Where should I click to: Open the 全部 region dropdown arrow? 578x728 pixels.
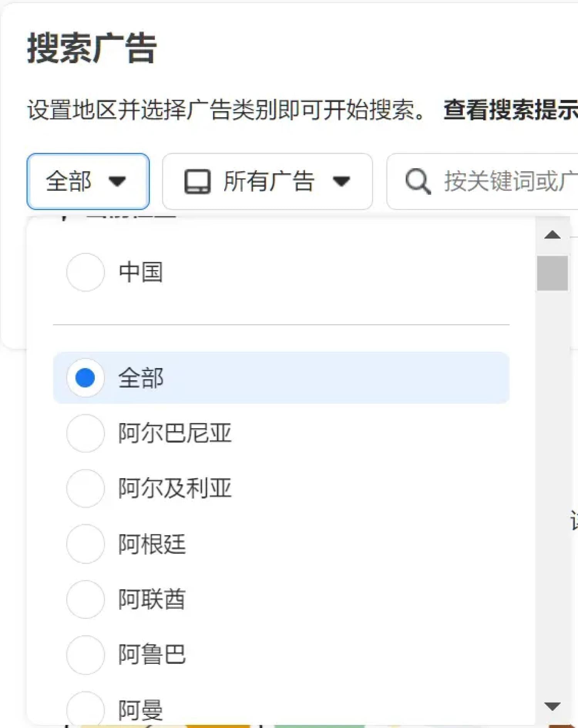pyautogui.click(x=117, y=182)
